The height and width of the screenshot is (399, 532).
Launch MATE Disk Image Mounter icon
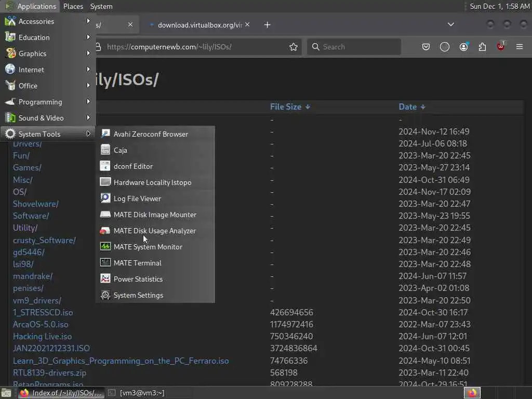click(105, 215)
